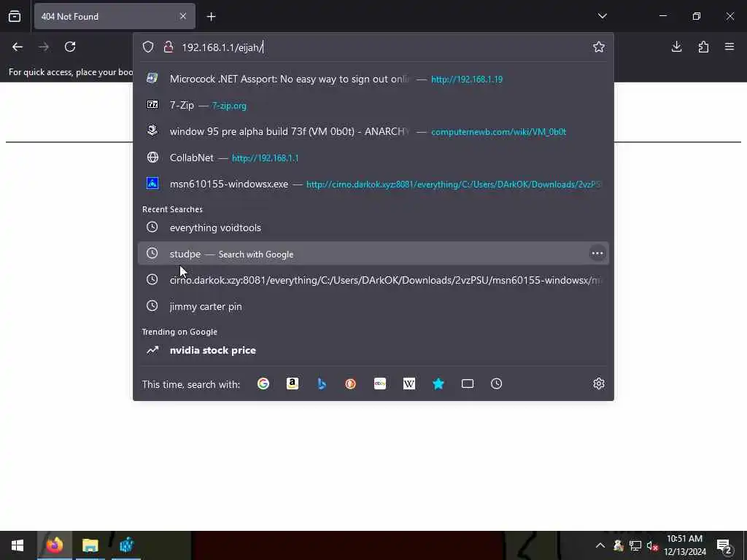The width and height of the screenshot is (747, 560).
Task: Open the list all tabs chevron
Action: (x=602, y=16)
